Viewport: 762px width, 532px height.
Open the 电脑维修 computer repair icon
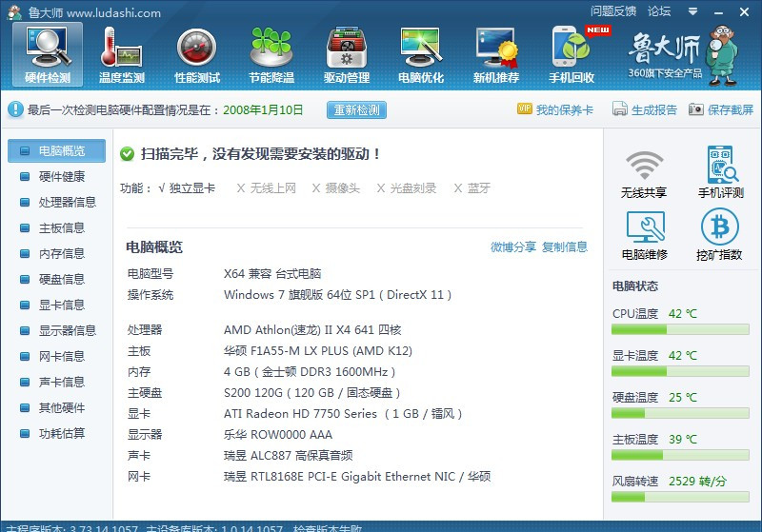click(x=644, y=235)
